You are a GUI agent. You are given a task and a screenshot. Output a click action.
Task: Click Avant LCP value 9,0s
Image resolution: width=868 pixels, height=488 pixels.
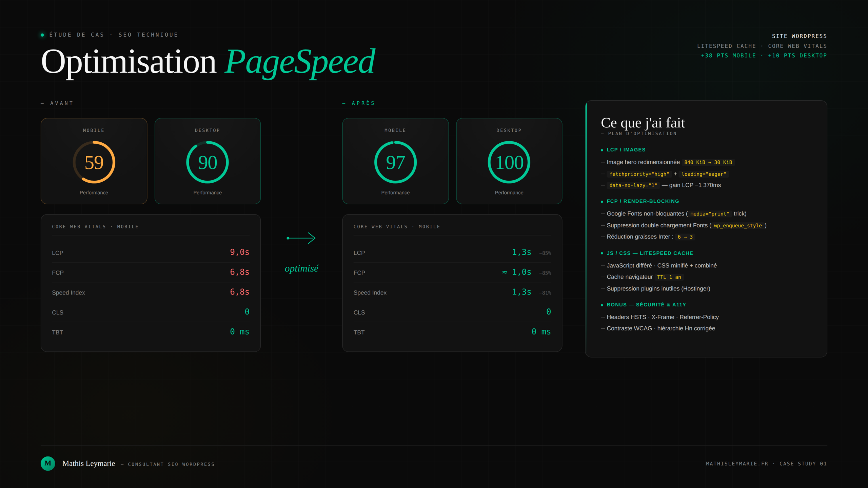tap(240, 252)
